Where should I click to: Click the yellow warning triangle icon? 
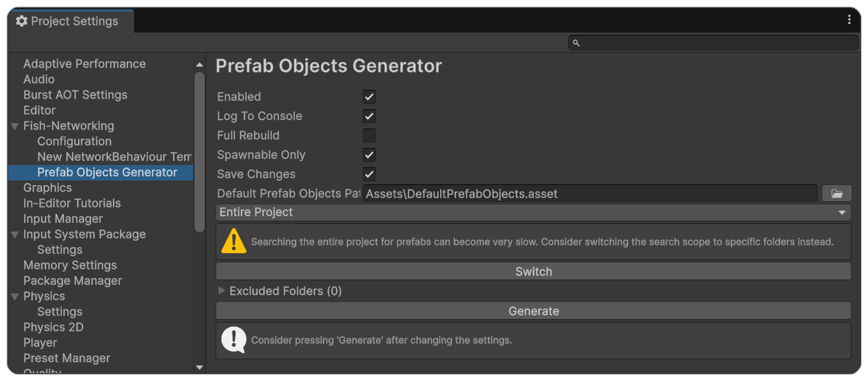(x=233, y=241)
